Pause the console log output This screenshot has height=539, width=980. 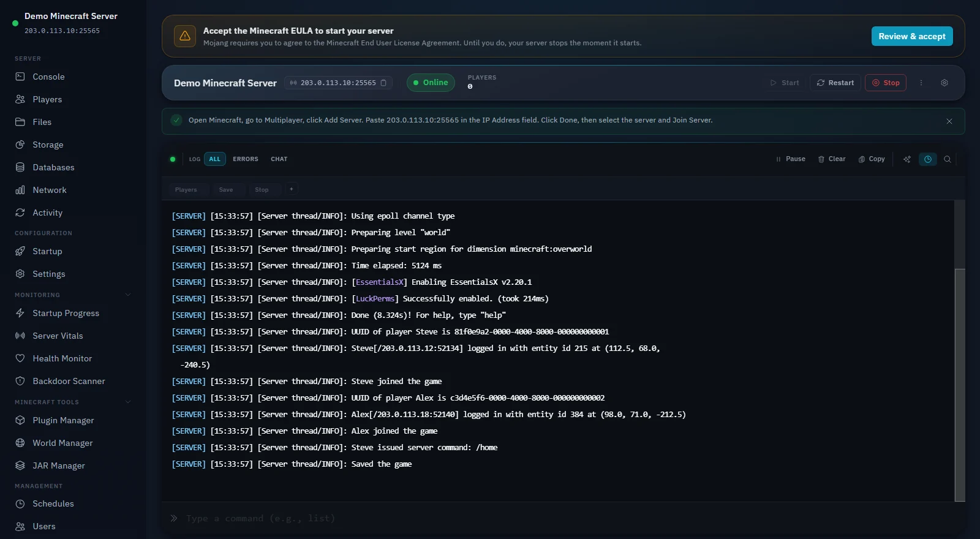click(791, 159)
